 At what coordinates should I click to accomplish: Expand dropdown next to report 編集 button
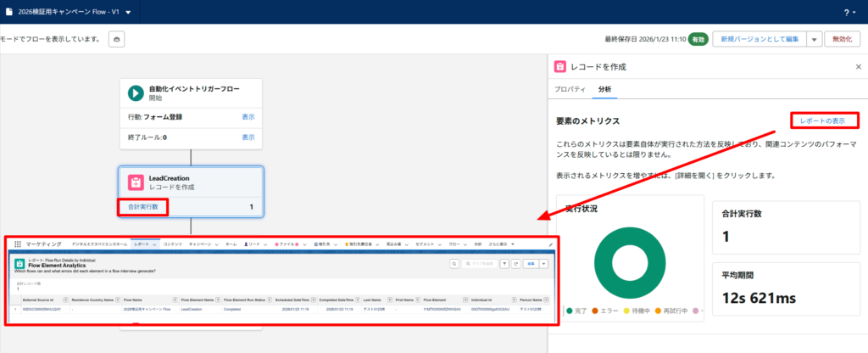point(543,264)
